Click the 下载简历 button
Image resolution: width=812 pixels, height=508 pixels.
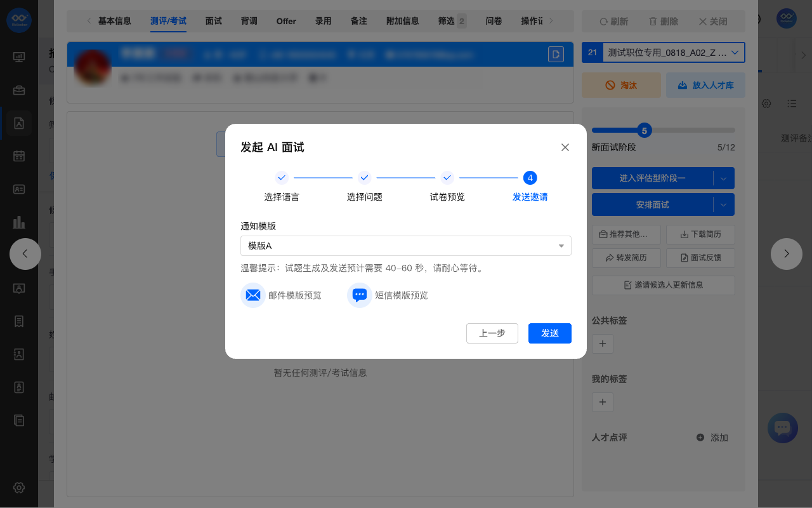coord(700,234)
